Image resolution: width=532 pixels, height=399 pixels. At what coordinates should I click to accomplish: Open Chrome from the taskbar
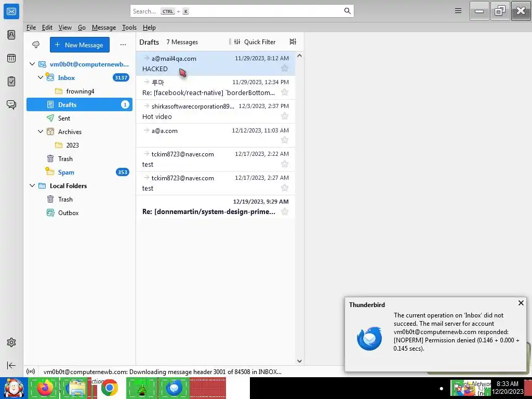tap(109, 388)
